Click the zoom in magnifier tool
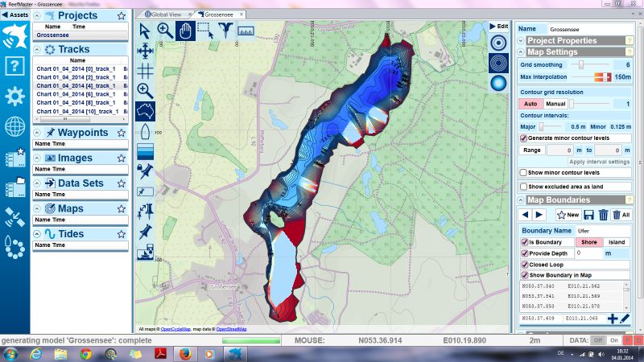The width and height of the screenshot is (644, 362). point(165,31)
